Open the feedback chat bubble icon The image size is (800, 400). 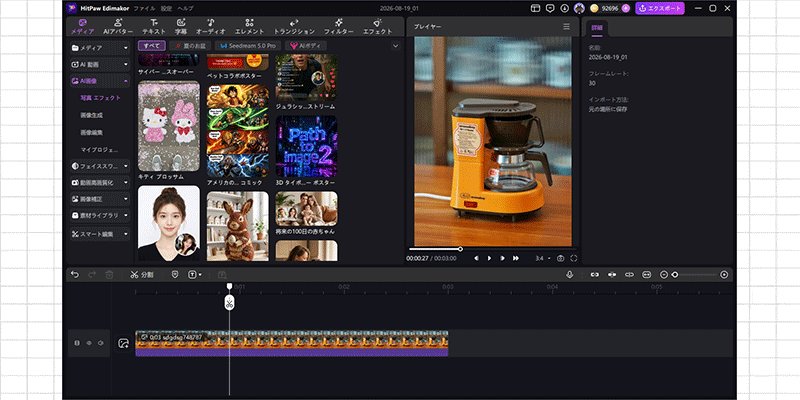549,8
